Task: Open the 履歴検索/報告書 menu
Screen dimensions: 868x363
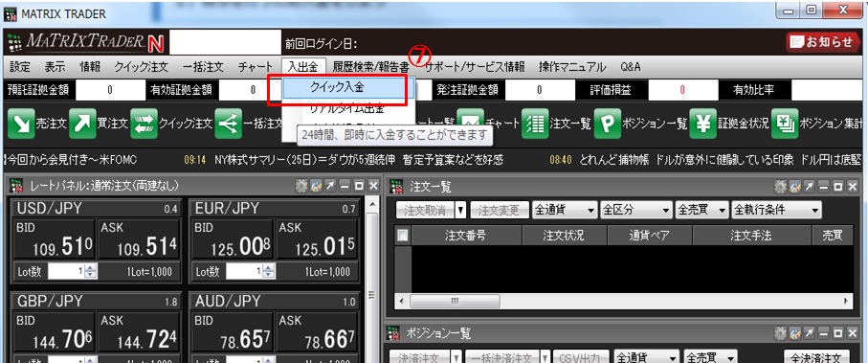Action: [x=371, y=67]
